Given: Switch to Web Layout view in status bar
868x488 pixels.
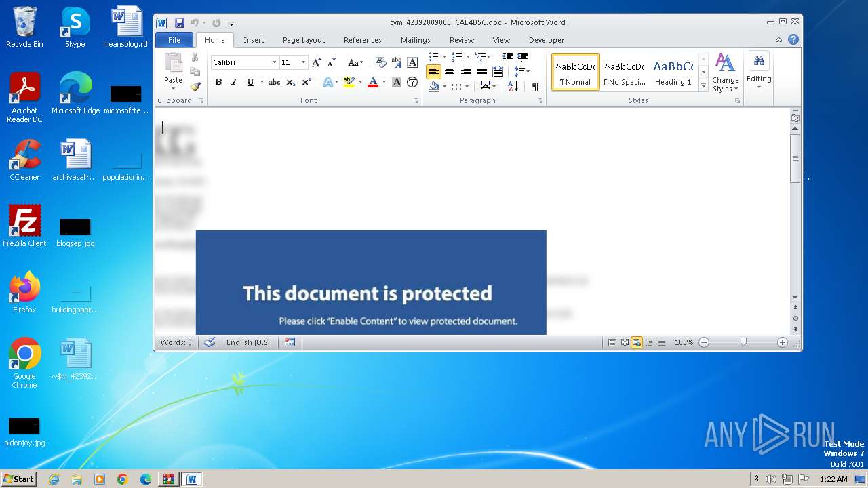Looking at the screenshot, I should point(637,342).
